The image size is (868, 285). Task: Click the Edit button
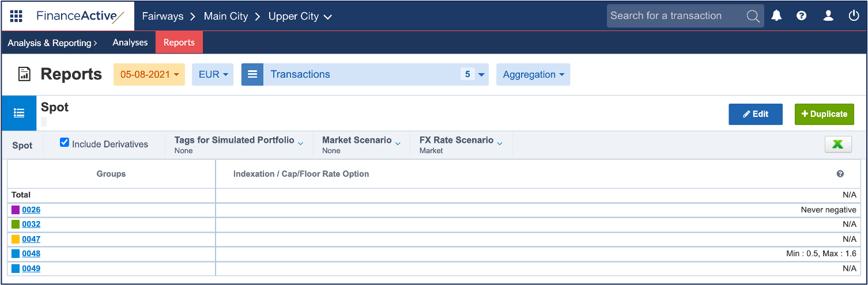click(755, 114)
